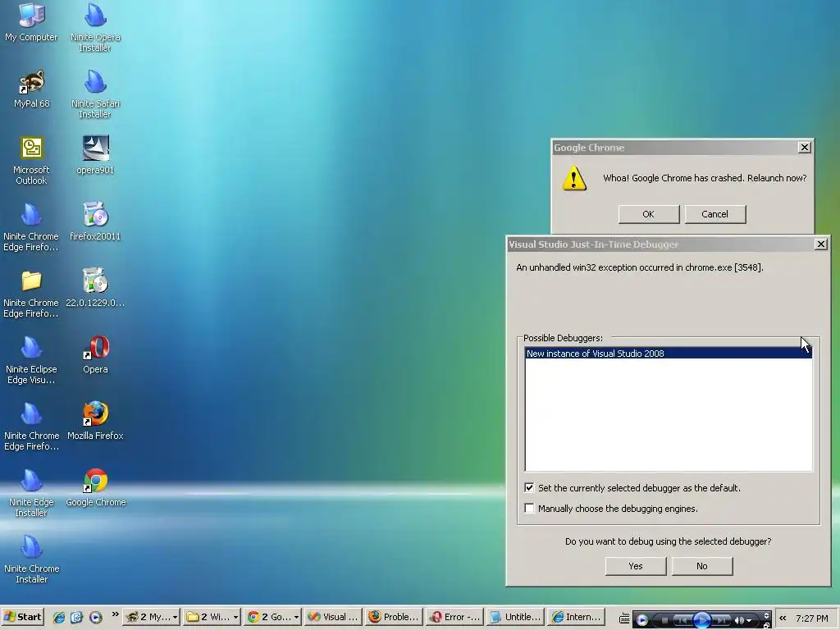The width and height of the screenshot is (840, 630).
Task: Click Yes to debug with selected debugger
Action: [636, 566]
